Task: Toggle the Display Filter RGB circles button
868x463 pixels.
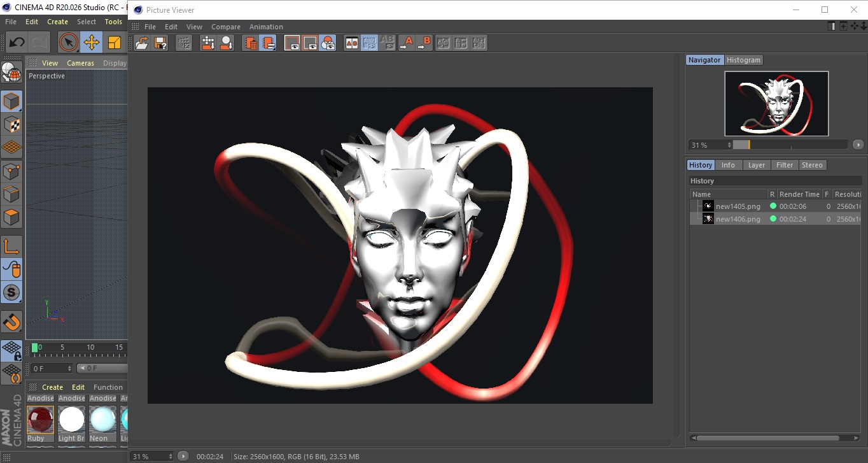Action: (x=328, y=43)
